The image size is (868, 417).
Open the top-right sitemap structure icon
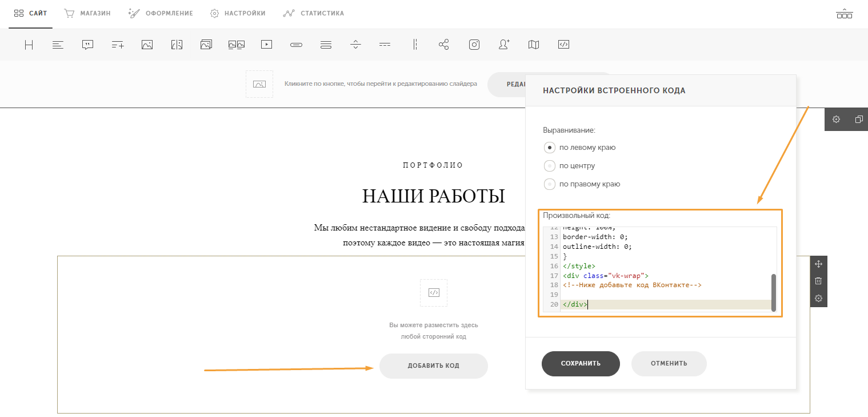point(844,13)
